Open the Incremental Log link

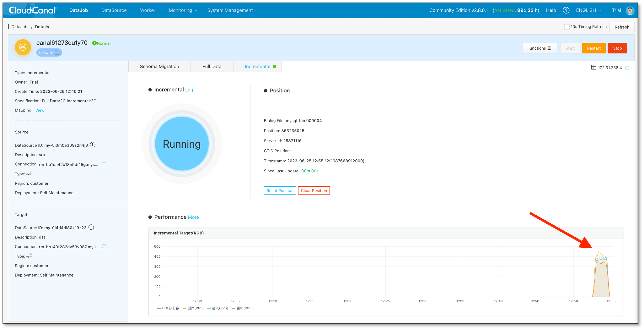(189, 90)
